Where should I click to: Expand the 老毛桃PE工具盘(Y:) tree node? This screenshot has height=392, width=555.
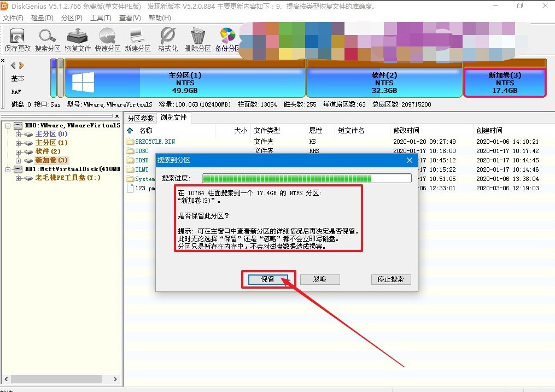click(x=18, y=178)
